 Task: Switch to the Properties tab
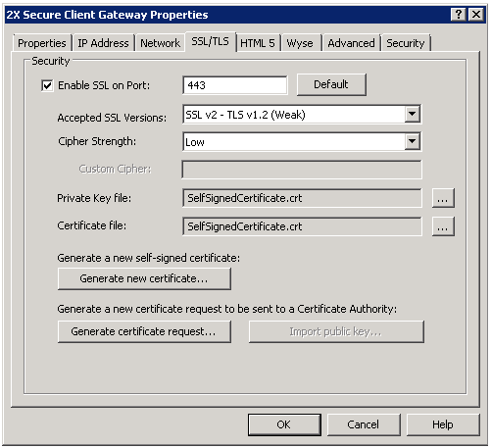(42, 43)
